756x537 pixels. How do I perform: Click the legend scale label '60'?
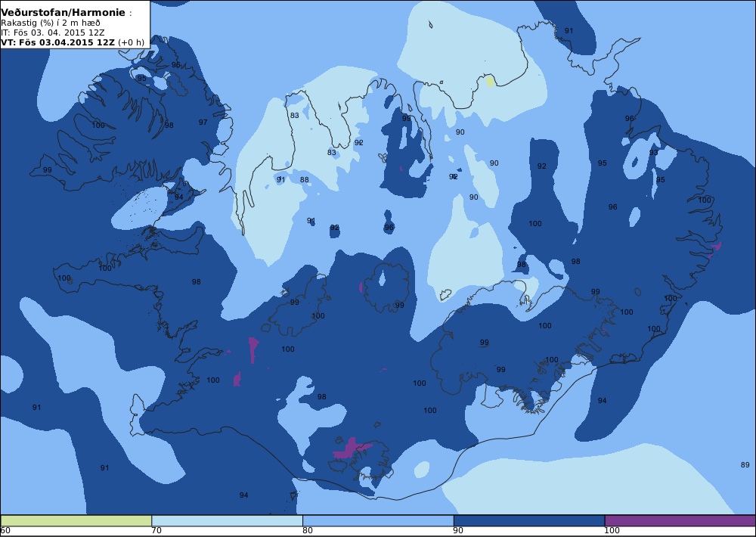pos(5,531)
